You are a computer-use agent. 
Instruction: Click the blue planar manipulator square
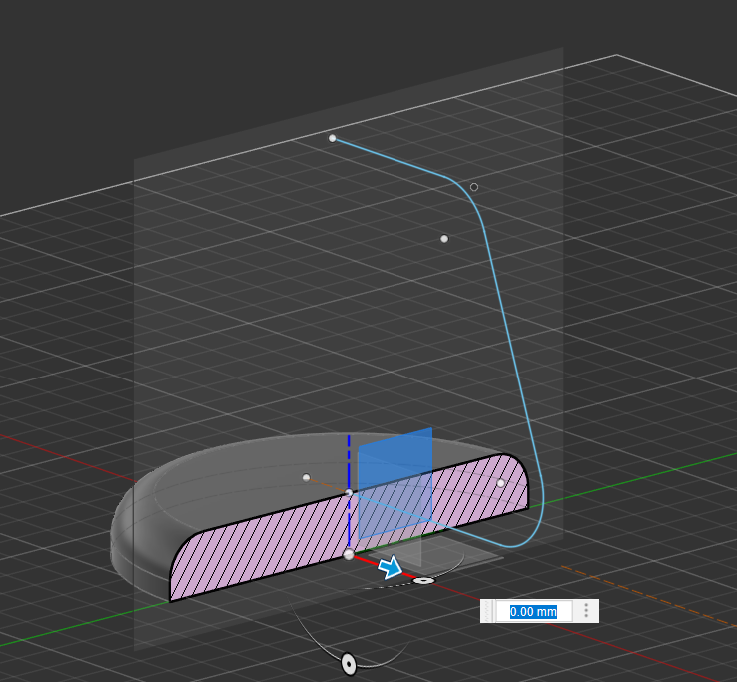tap(395, 482)
